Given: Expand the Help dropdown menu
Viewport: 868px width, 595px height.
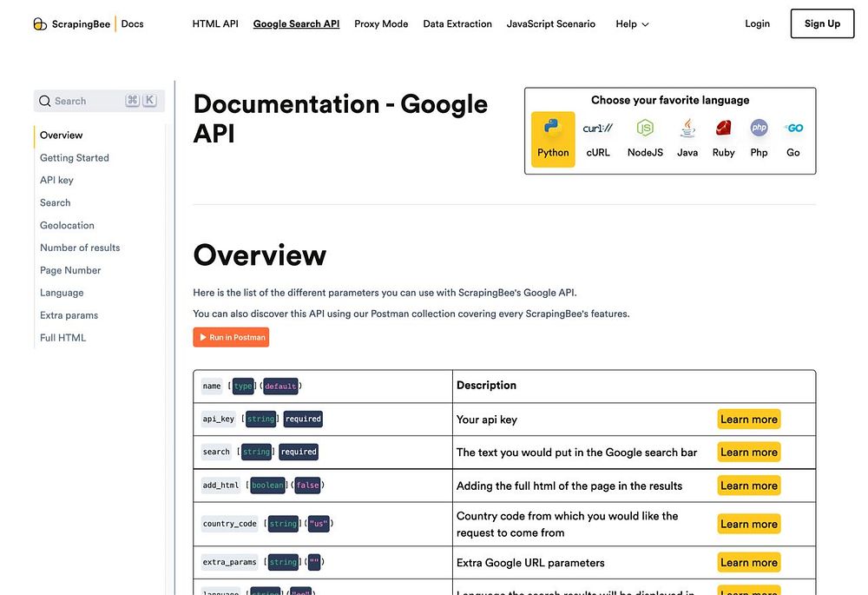Looking at the screenshot, I should coord(632,23).
